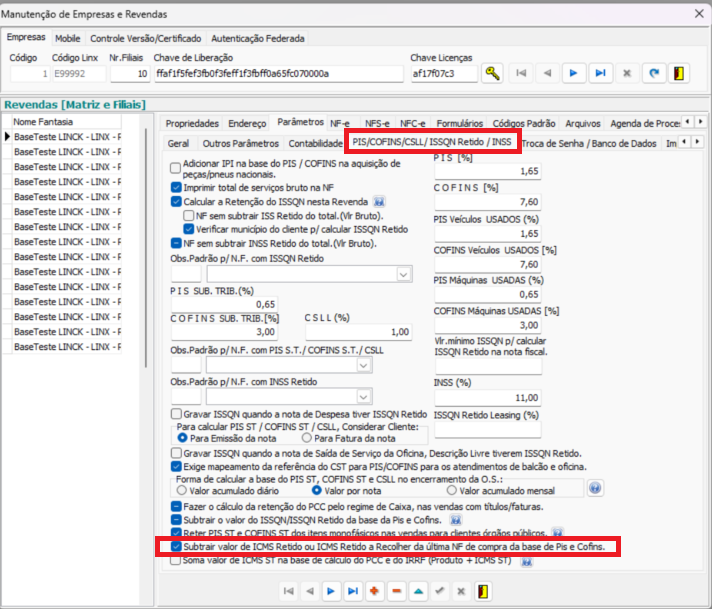
Task: Open Troca de Senha / Banco de Dados sub-tab
Action: [x=589, y=144]
